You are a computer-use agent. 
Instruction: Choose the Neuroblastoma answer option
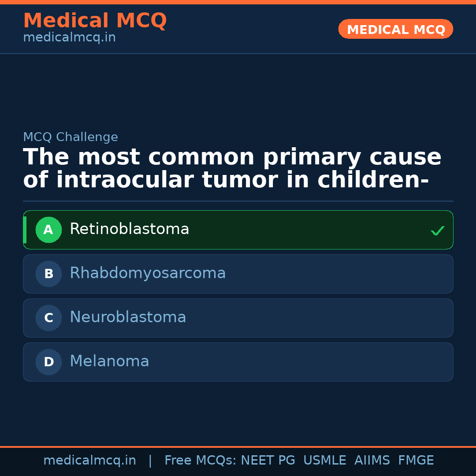click(x=128, y=317)
